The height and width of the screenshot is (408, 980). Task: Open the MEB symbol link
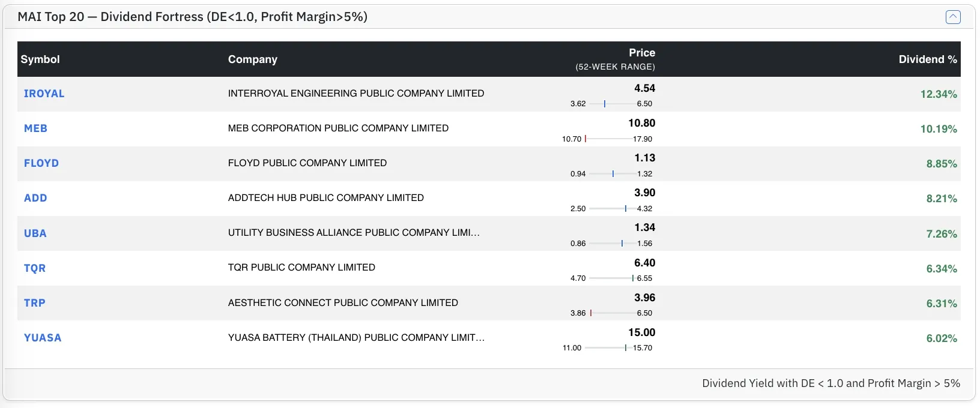[35, 128]
